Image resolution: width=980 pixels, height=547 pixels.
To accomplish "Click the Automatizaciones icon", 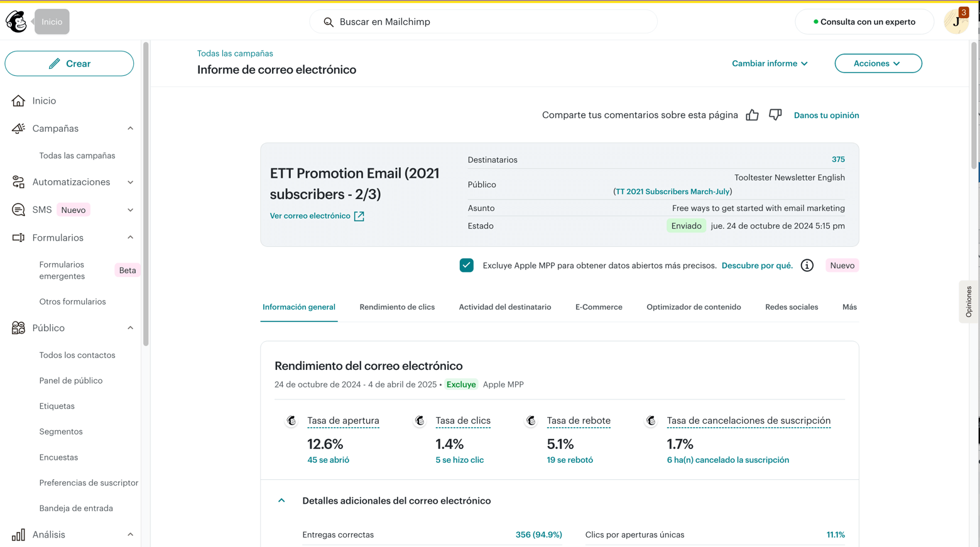I will 18,182.
